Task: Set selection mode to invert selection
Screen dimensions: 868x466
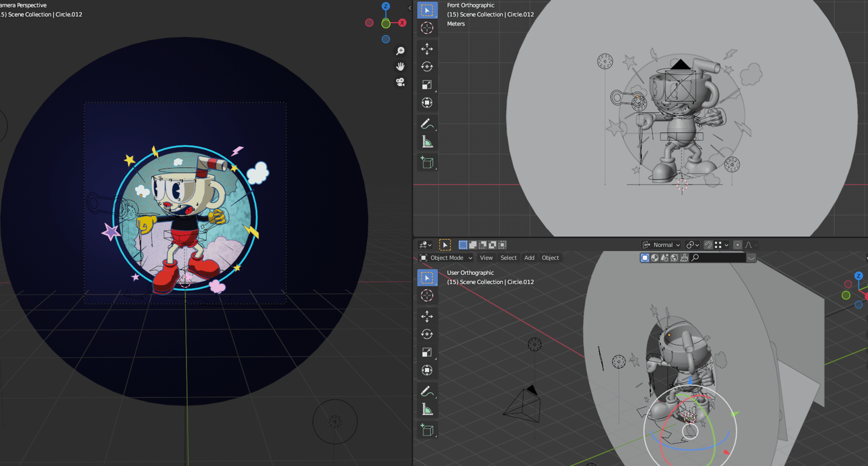Action: (x=492, y=245)
